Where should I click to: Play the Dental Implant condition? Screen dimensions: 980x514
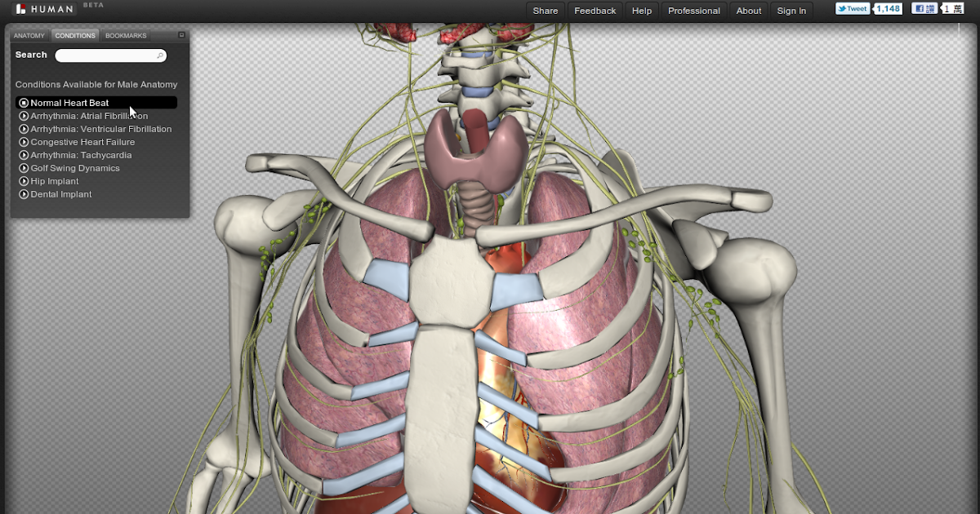22,193
